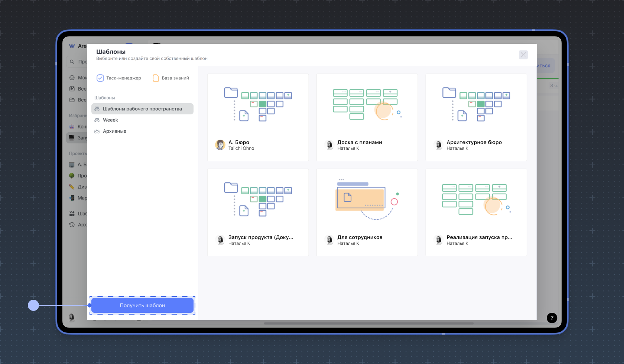
Task: Select Шаблоны рабочего пространства category
Action: (142, 109)
